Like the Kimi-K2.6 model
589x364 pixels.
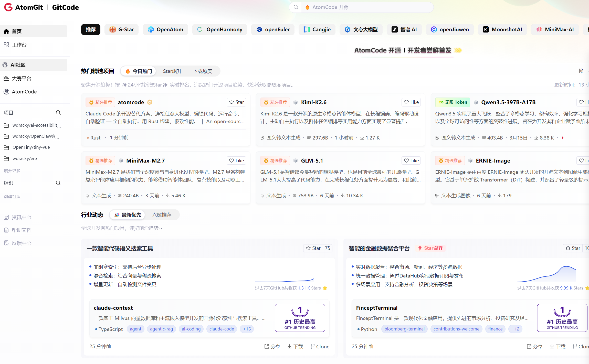pos(411,102)
